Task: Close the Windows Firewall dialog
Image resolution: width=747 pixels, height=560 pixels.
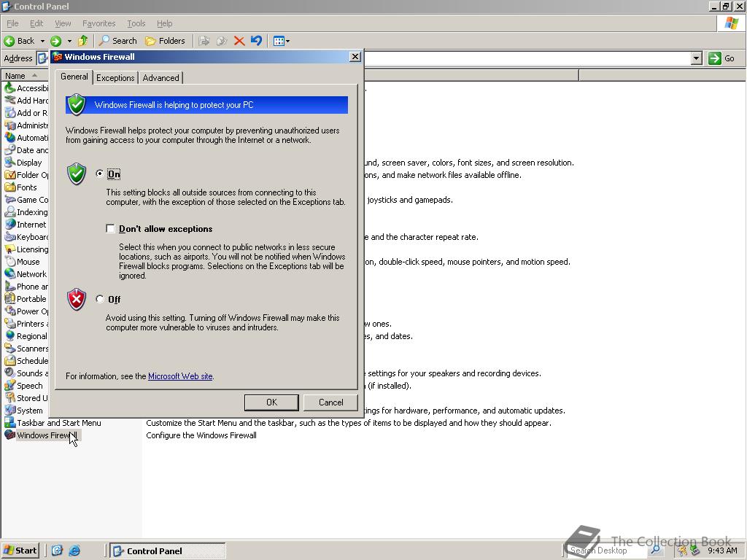Action: tap(355, 57)
